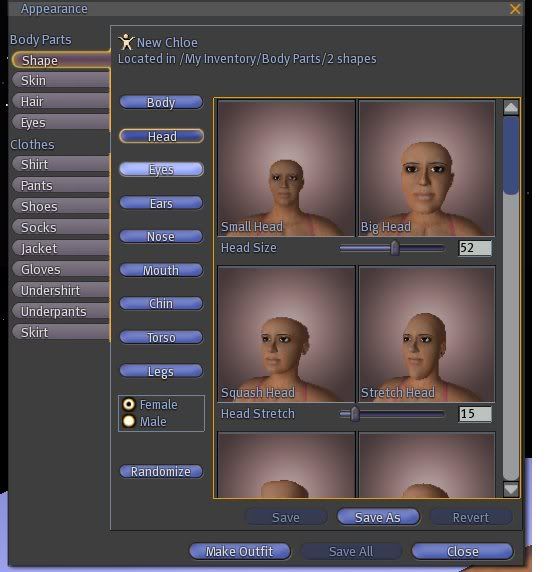Select the Small Head preview thumbnail
This screenshot has width=554, height=572.
(286, 168)
